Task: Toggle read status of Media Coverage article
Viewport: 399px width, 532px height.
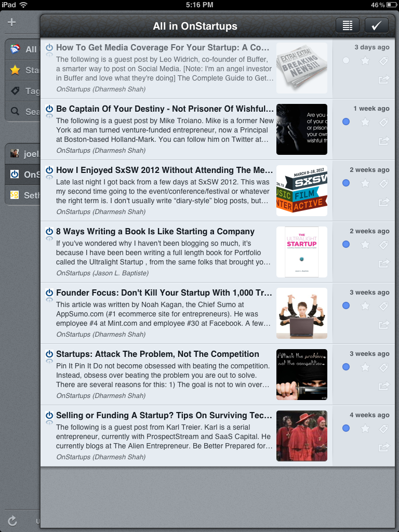Action: click(345, 60)
